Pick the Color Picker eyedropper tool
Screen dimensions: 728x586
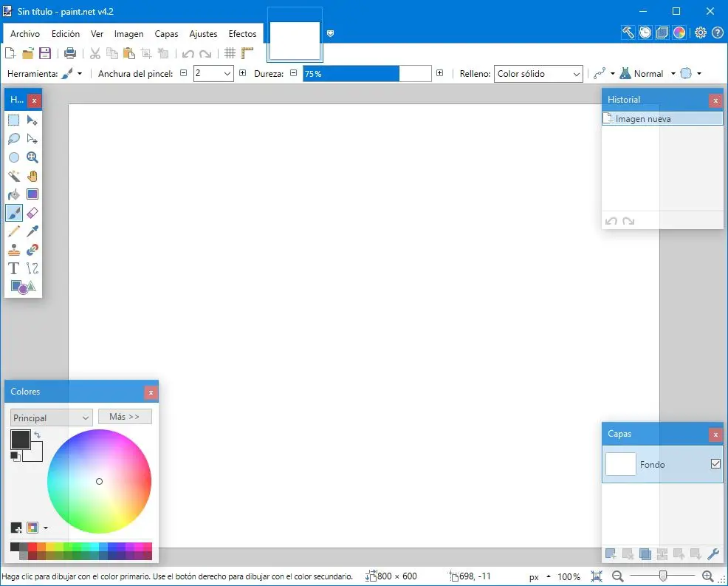32,231
